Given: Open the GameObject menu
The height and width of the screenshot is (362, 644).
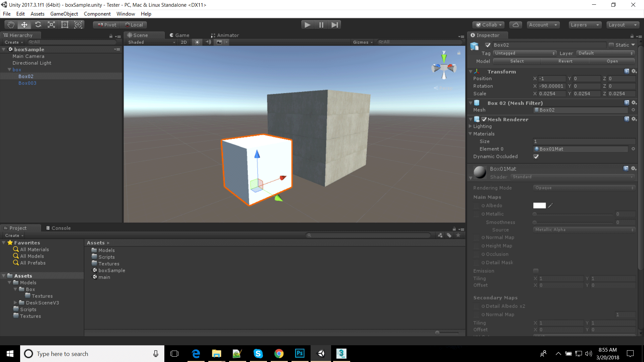Looking at the screenshot, I should pyautogui.click(x=64, y=14).
